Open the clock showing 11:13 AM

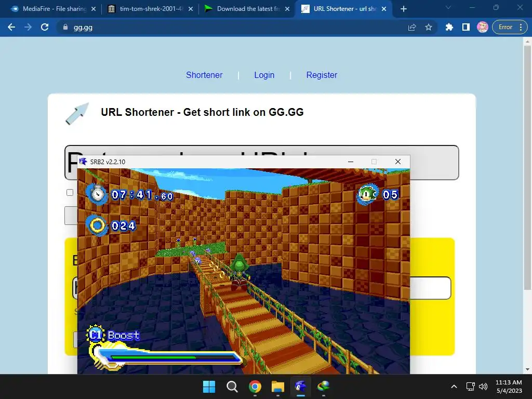coord(509,387)
